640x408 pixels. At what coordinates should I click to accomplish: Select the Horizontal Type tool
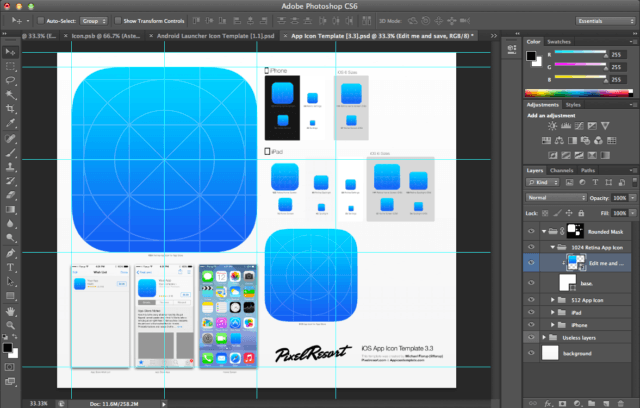[9, 267]
